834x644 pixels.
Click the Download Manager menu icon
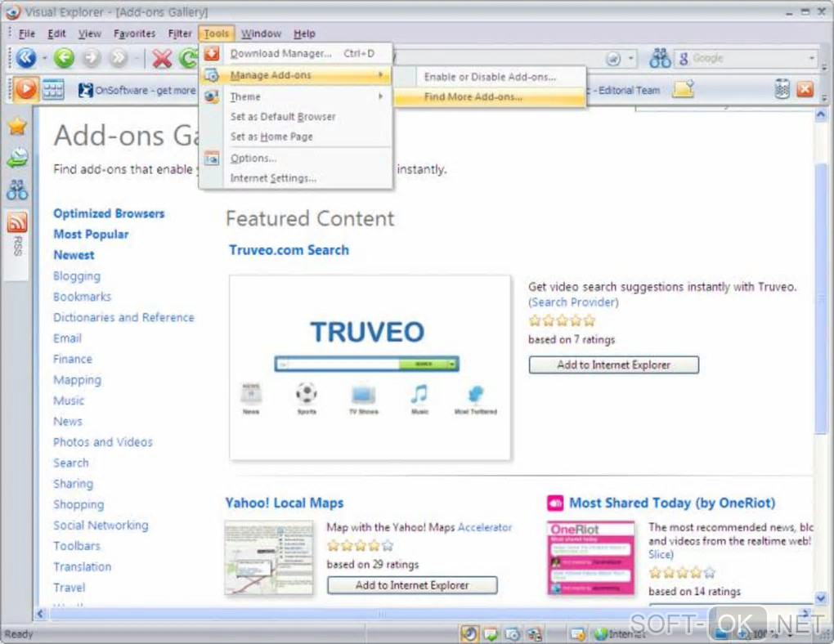[212, 53]
